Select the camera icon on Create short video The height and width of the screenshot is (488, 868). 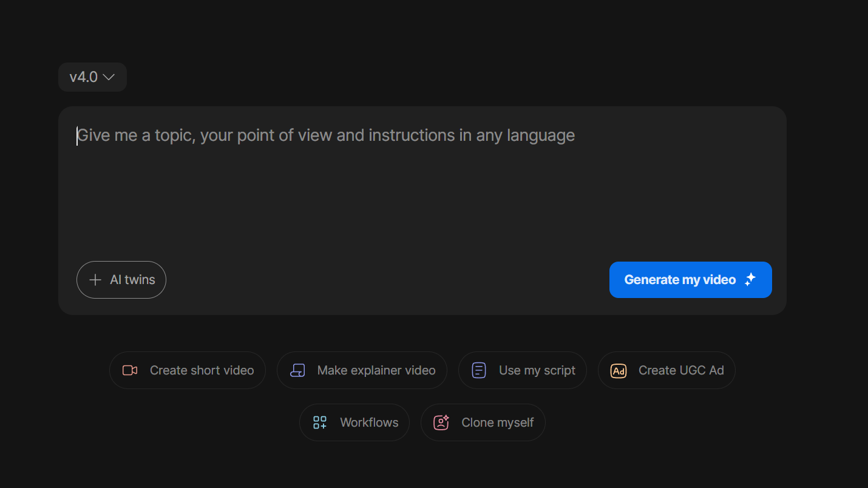129,370
